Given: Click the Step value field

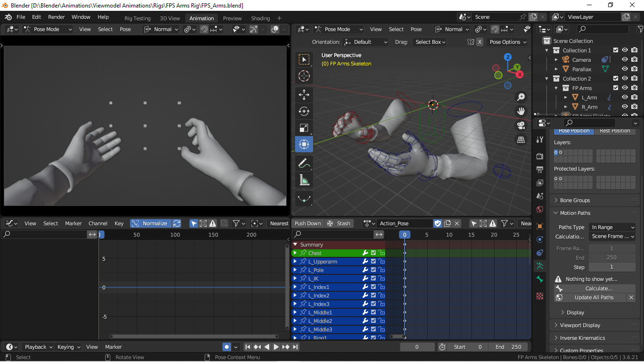Looking at the screenshot, I should point(612,267).
